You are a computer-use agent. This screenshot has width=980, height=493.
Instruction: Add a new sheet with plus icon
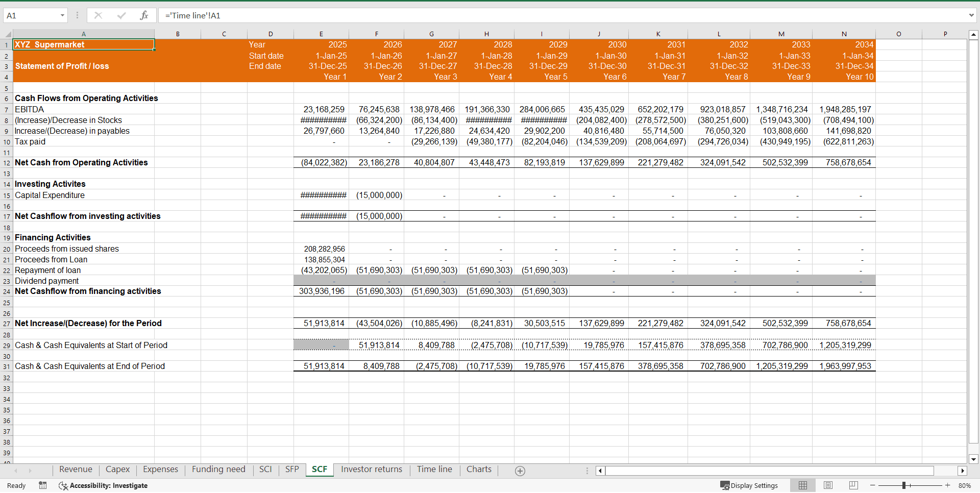click(x=520, y=471)
